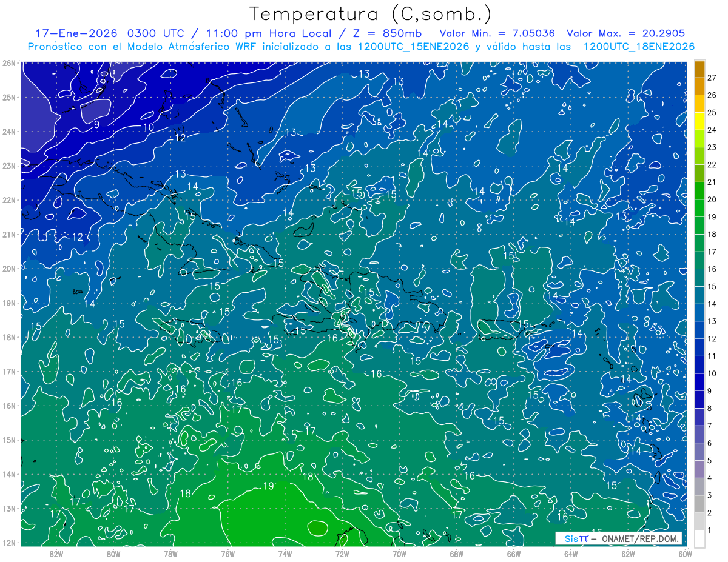Click the '76W' longitude axis label
The width and height of the screenshot is (728, 562).
pos(228,553)
